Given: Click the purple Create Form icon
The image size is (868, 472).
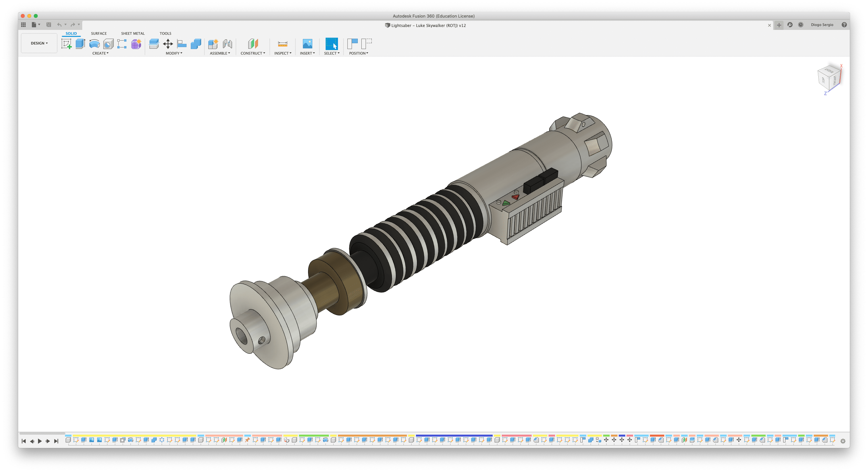Looking at the screenshot, I should coord(136,44).
